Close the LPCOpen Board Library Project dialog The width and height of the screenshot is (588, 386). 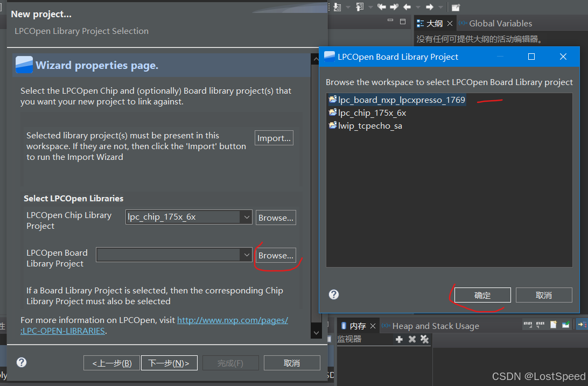click(563, 57)
